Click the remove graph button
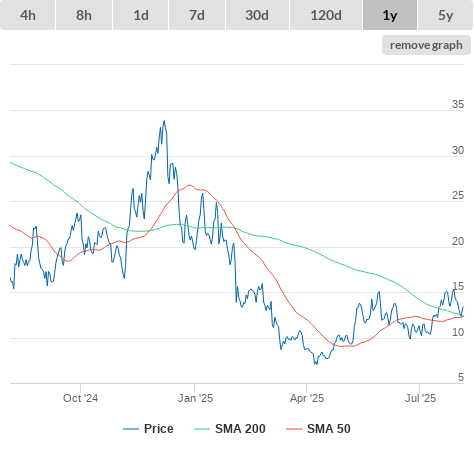 click(426, 45)
